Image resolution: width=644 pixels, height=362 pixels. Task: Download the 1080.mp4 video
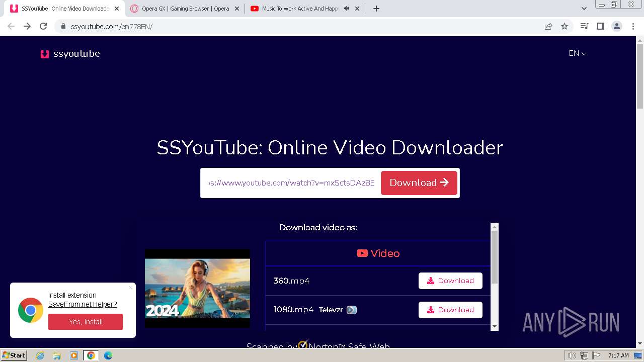tap(450, 310)
